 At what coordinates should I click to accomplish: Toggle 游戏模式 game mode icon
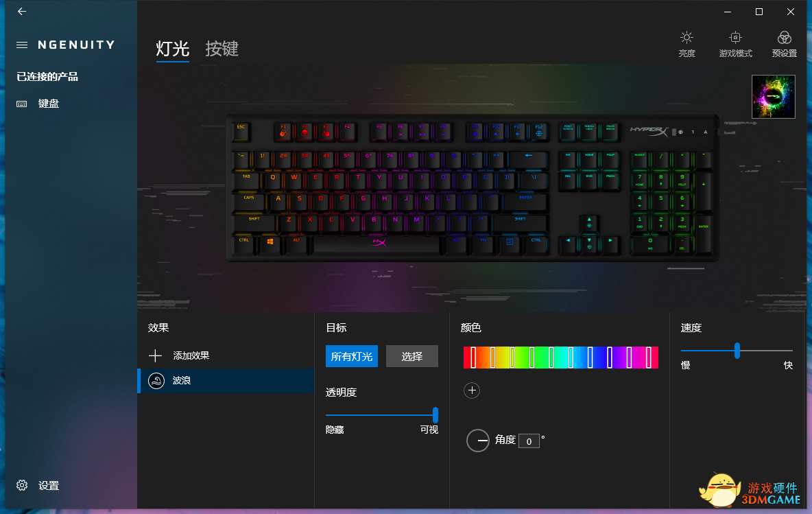735,38
